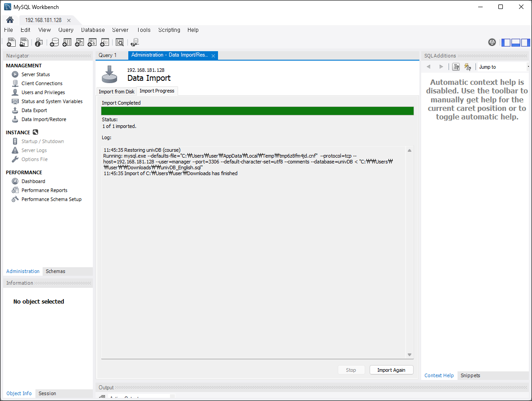Screen dimensions: 532x401
Task: Toggle the bottom output panel visibility
Action: click(516, 43)
